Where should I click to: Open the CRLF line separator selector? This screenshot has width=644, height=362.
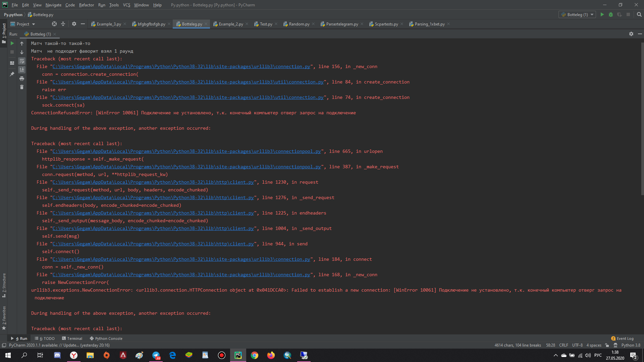pos(563,345)
